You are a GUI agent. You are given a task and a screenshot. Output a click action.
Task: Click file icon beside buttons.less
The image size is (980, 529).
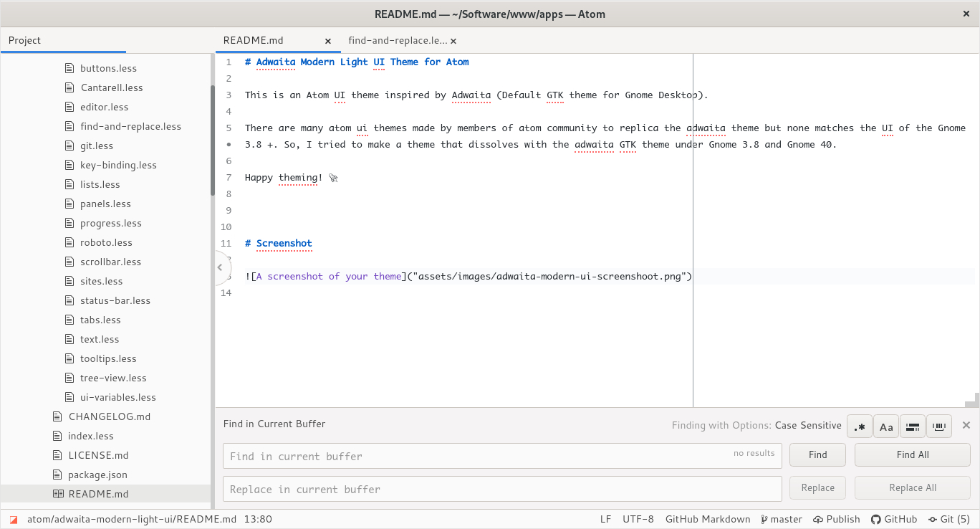point(69,68)
